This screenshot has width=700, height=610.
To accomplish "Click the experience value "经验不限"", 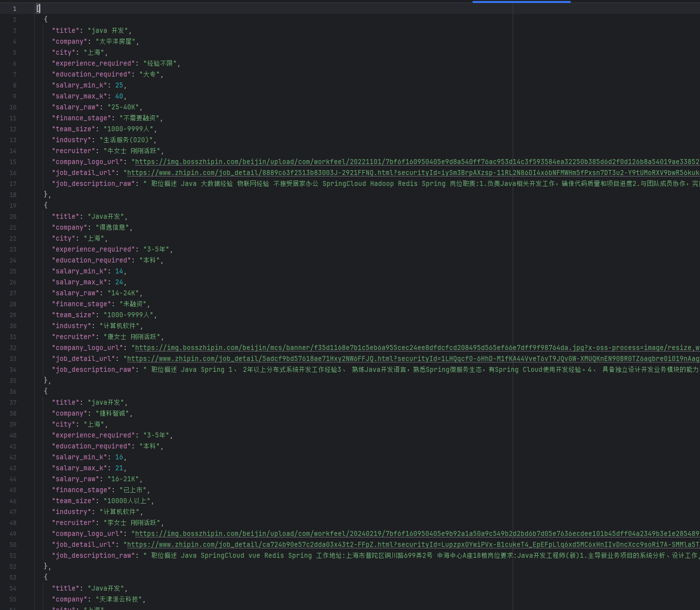I will pos(160,63).
